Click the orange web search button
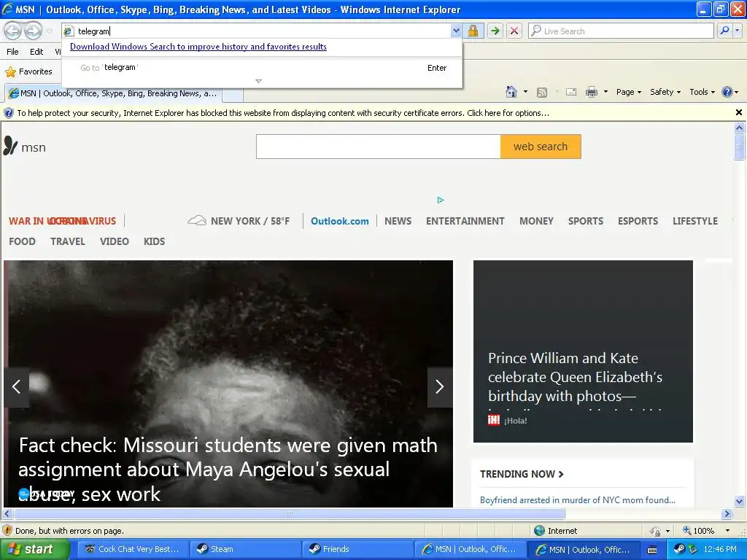This screenshot has width=747, height=560. [x=541, y=147]
